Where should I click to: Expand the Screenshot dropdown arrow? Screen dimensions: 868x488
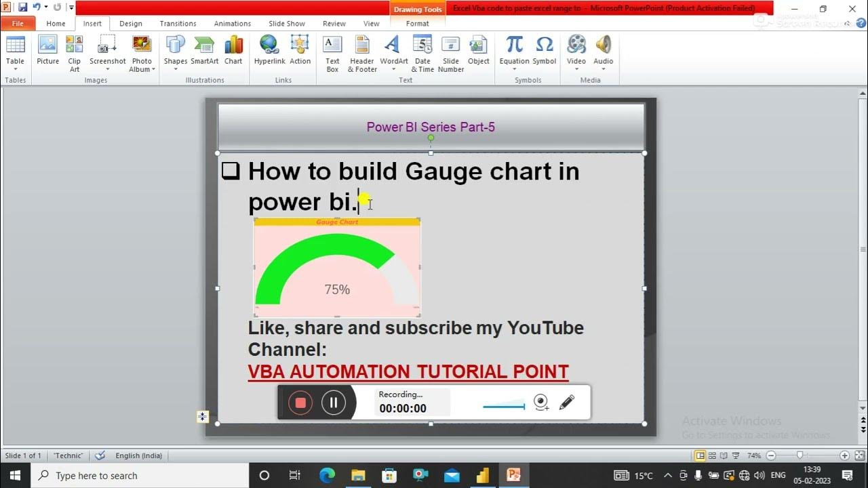[x=107, y=69]
